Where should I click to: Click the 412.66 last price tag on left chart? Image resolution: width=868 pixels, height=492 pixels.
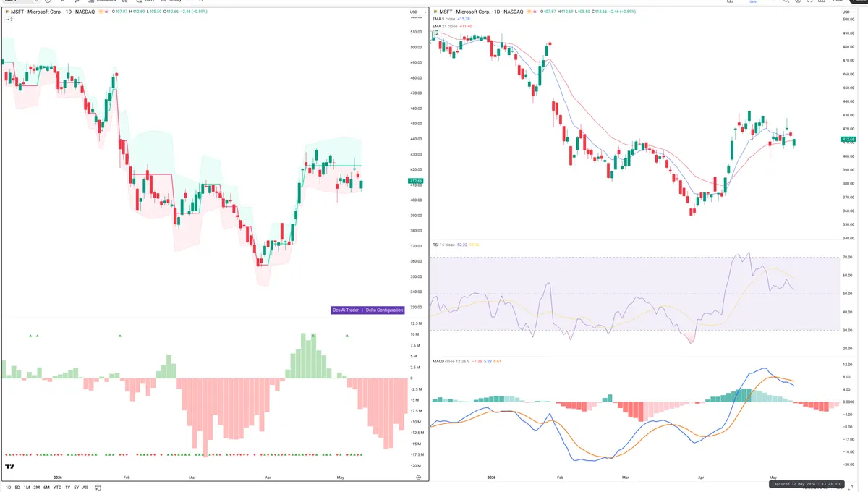coord(416,180)
